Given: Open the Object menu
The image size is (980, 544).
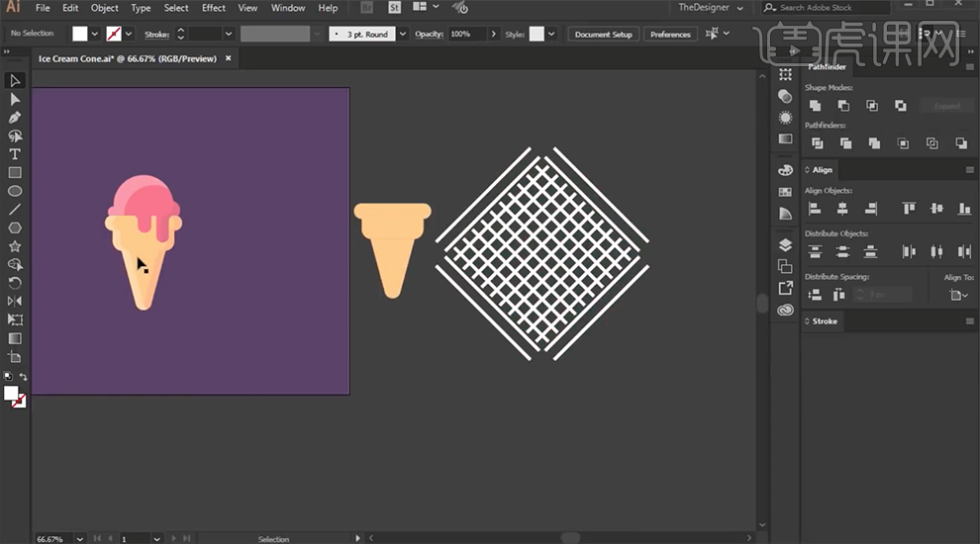Looking at the screenshot, I should pos(105,8).
